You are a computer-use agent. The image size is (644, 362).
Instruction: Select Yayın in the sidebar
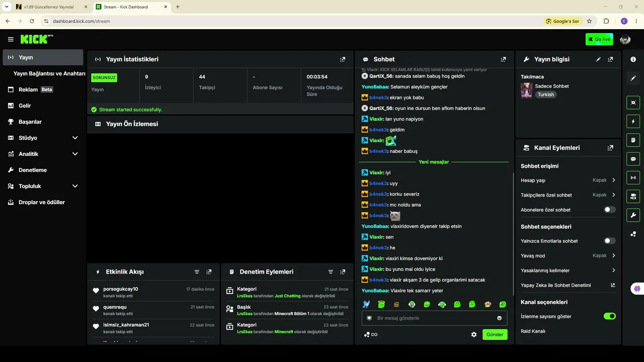[x=43, y=57]
